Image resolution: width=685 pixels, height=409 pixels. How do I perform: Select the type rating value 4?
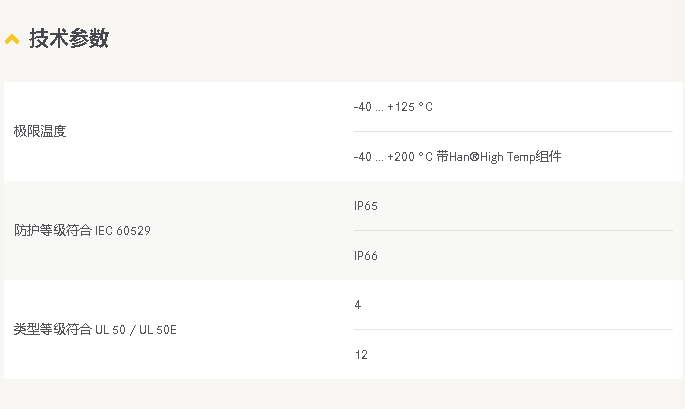click(x=357, y=305)
